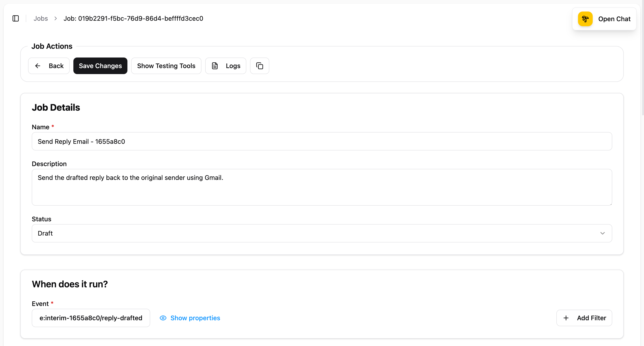The width and height of the screenshot is (644, 346).
Task: Navigate to the Jobs breadcrumb
Action: [x=40, y=18]
